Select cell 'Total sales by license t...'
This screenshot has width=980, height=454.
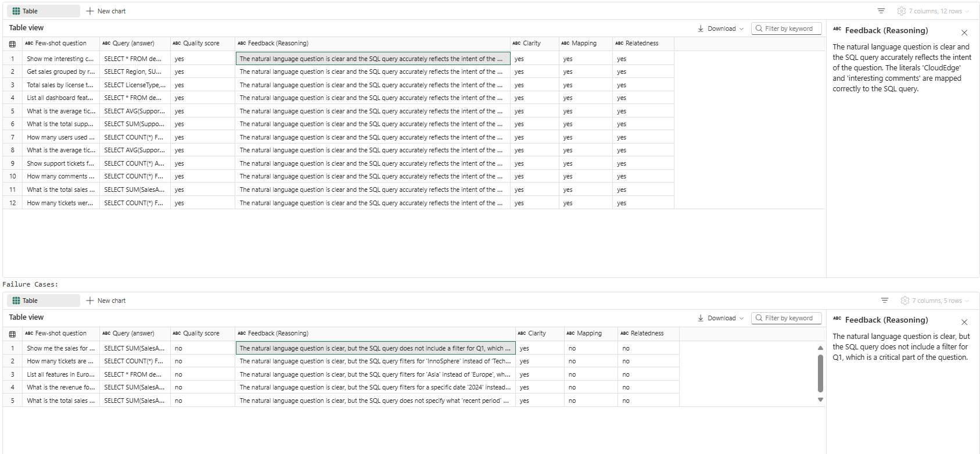click(x=61, y=85)
